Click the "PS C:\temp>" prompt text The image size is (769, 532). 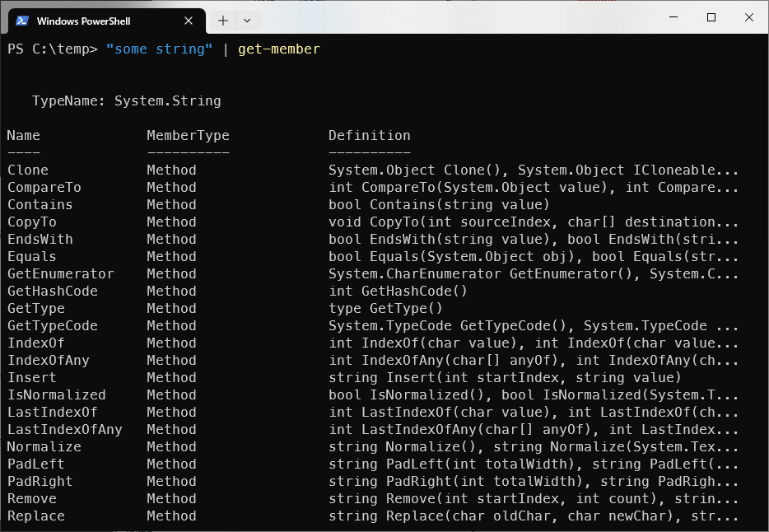pos(53,49)
